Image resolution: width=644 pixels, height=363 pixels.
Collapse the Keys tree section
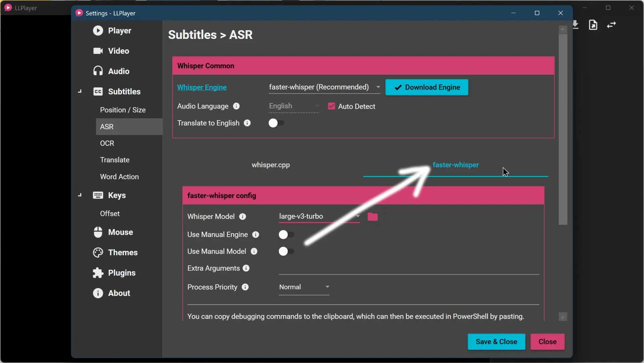click(x=80, y=195)
